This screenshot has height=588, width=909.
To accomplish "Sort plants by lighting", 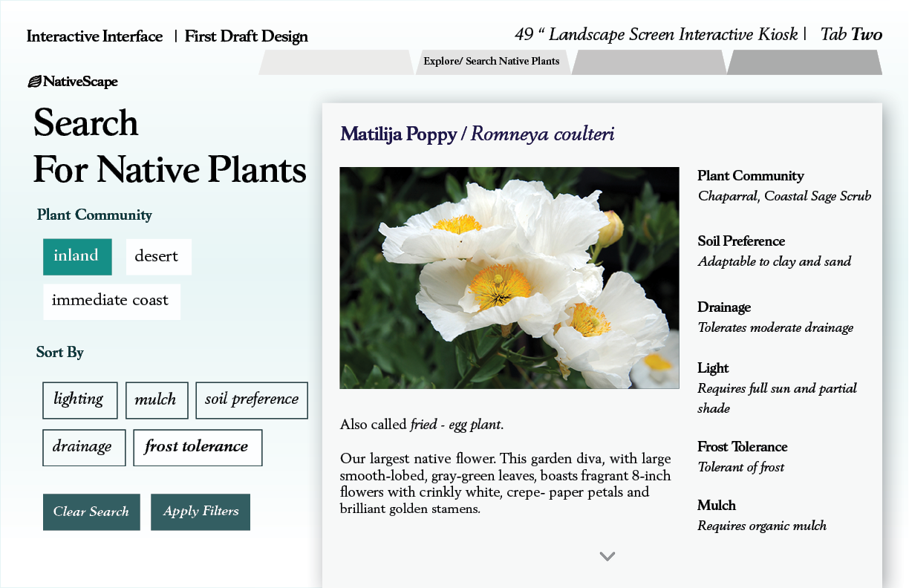I will [79, 400].
